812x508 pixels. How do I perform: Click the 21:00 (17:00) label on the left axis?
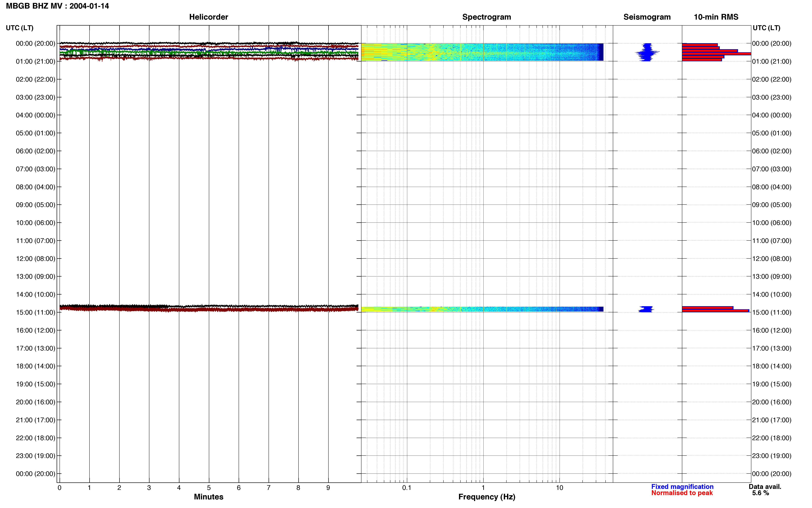(x=36, y=420)
